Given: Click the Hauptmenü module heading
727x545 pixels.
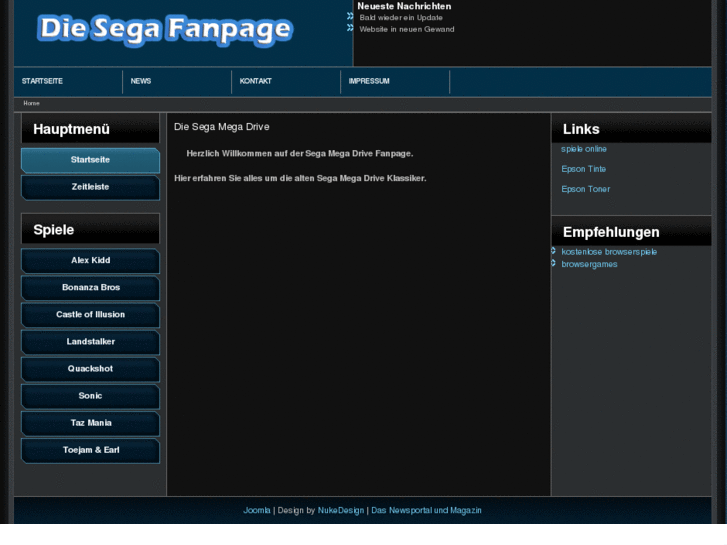Looking at the screenshot, I should click(71, 129).
